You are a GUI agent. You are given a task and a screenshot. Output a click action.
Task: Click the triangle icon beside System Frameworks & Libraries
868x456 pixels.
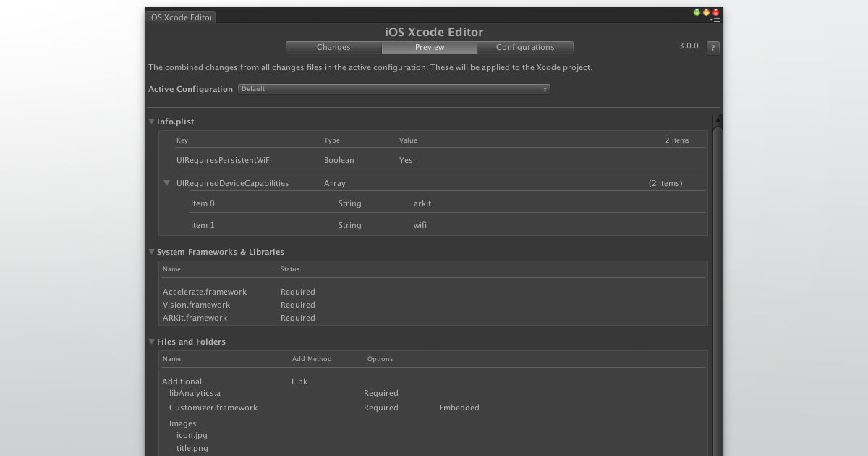(x=151, y=251)
